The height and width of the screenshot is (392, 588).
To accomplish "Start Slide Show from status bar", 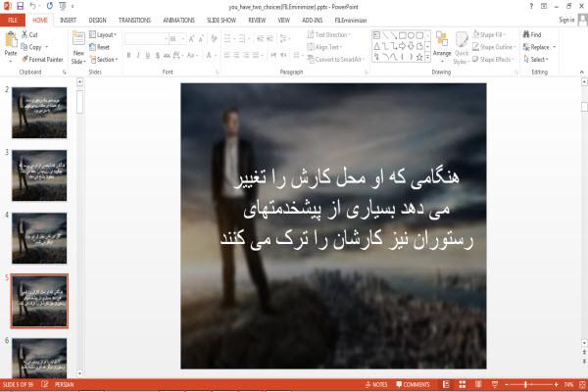I will (x=495, y=384).
